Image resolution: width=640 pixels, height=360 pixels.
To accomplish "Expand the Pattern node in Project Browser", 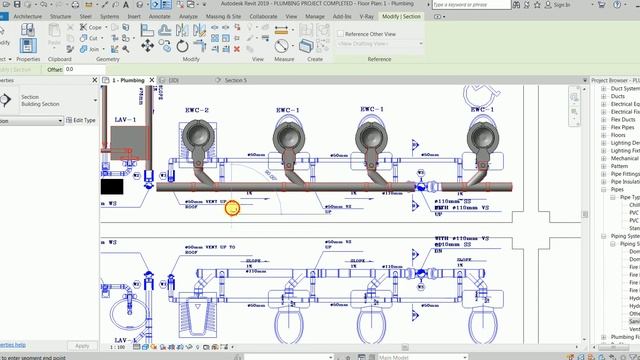I will click(604, 166).
